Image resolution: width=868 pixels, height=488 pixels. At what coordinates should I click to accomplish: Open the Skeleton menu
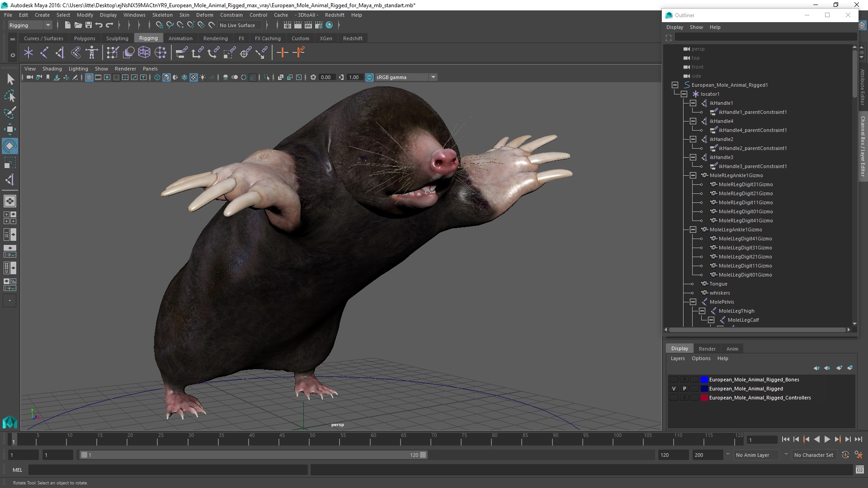(x=162, y=15)
